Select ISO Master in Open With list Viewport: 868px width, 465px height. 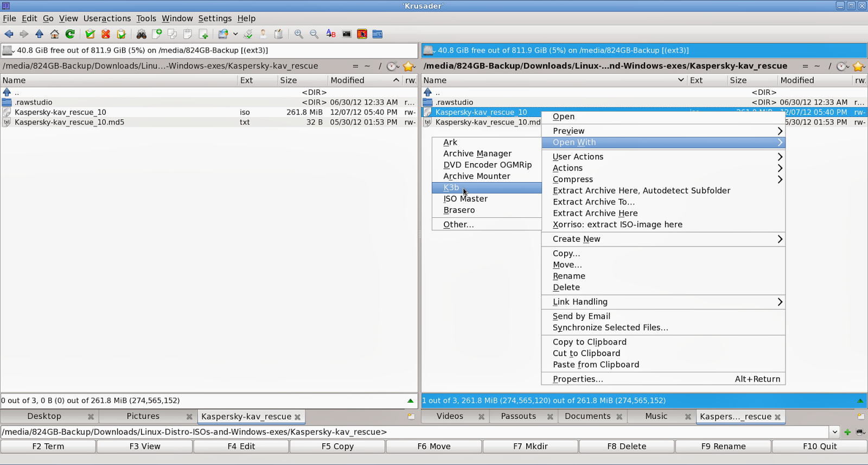[487, 199]
